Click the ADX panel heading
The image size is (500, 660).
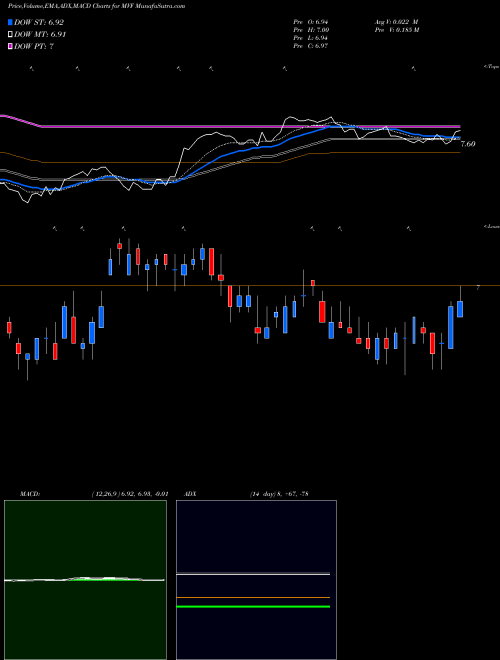(x=190, y=494)
